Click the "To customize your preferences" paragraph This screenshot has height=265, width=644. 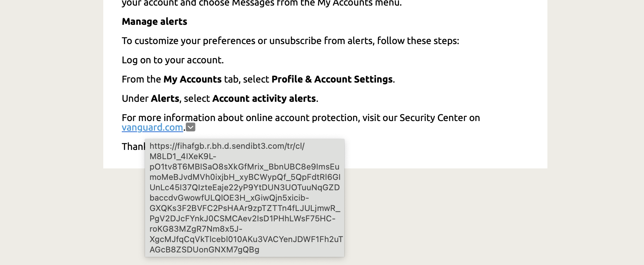185,41
